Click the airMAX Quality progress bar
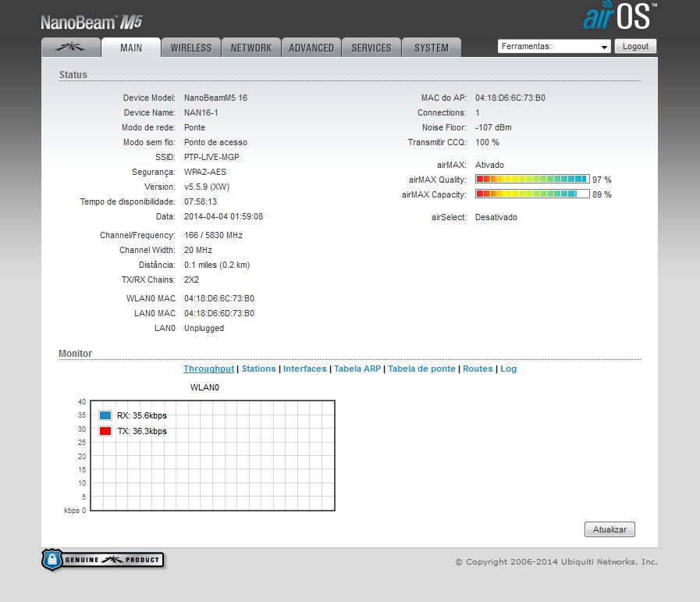The image size is (700, 602). click(532, 179)
